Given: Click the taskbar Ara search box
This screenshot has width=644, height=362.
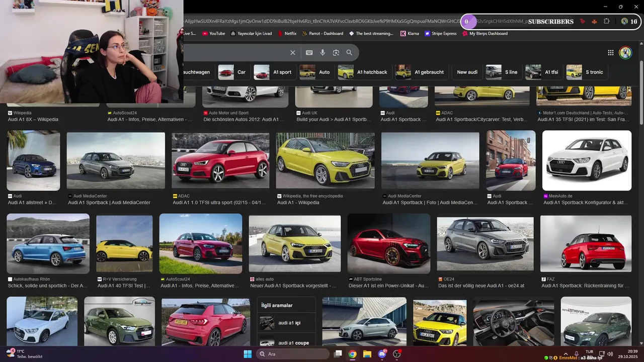Looking at the screenshot, I should coord(293,354).
